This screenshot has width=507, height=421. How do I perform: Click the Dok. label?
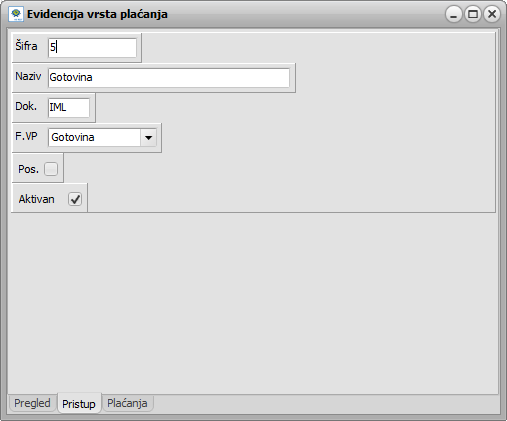pos(26,106)
